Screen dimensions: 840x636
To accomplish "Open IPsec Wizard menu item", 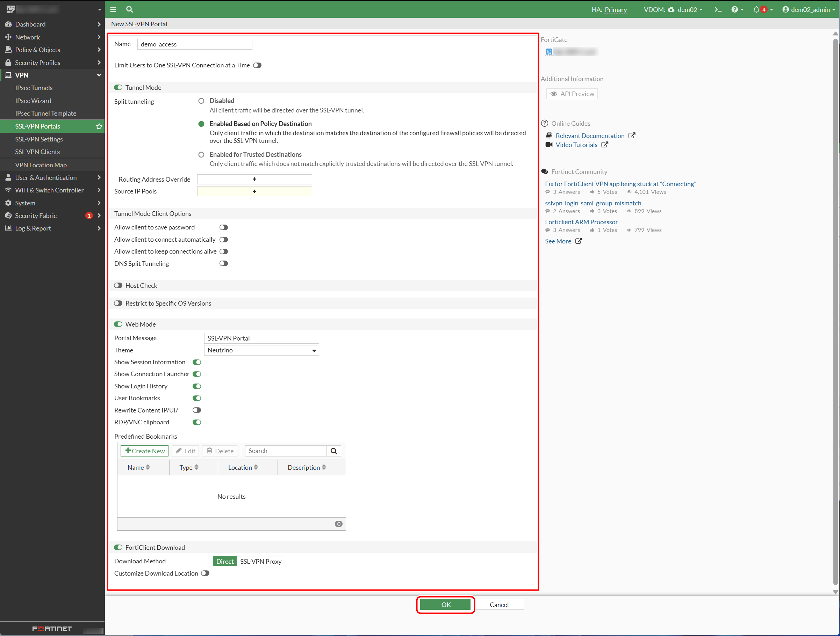I will (33, 101).
